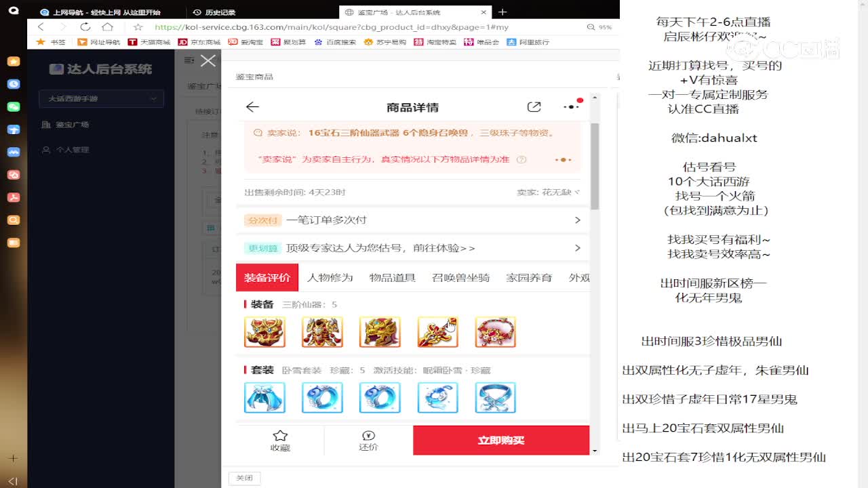This screenshot has height=488, width=868.
Task: Click the 关闭 button below the panel
Action: pos(244,478)
